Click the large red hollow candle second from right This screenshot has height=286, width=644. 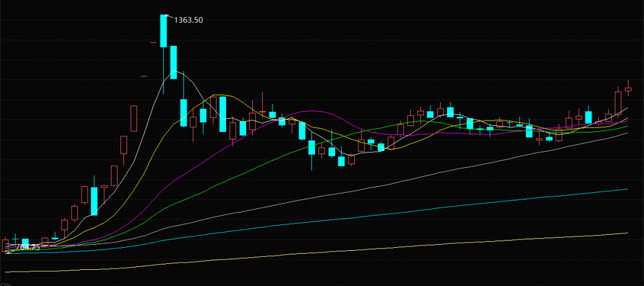(x=618, y=100)
